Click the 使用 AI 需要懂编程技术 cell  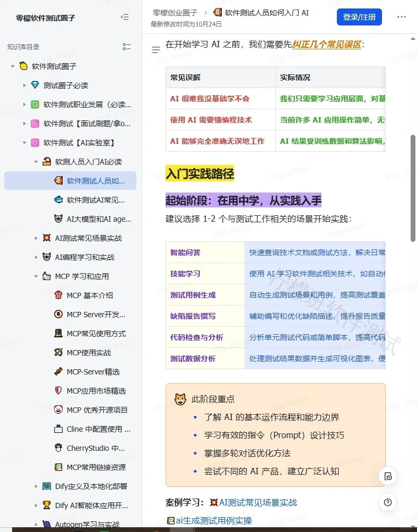click(x=221, y=120)
